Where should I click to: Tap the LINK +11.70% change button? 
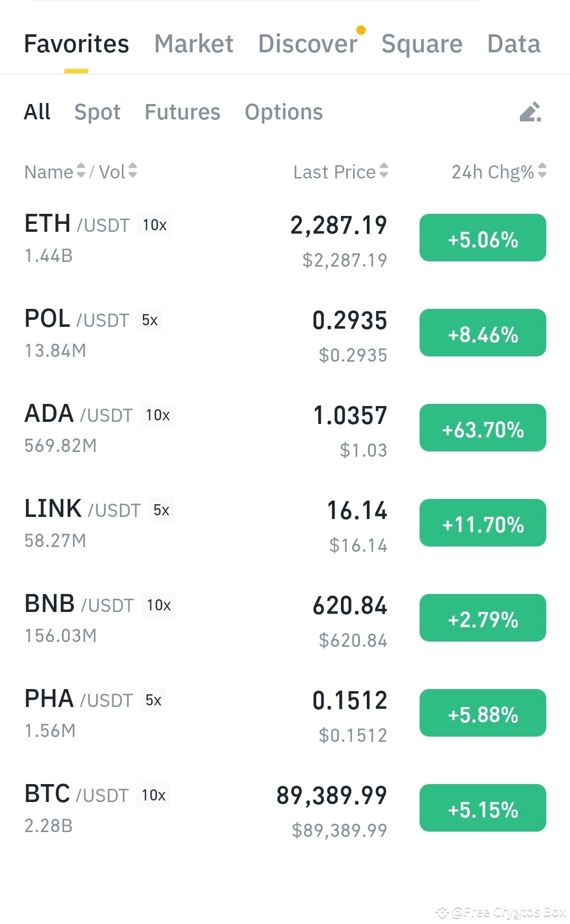483,523
